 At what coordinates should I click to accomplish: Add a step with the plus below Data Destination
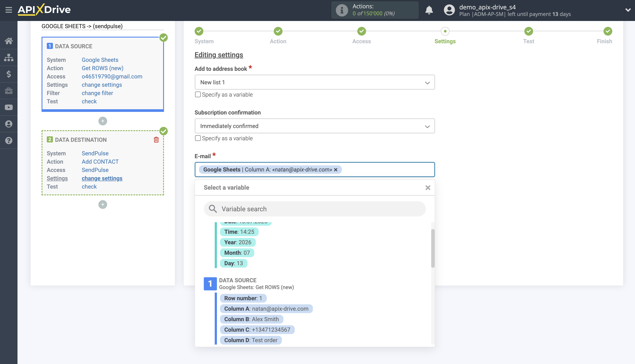(103, 205)
